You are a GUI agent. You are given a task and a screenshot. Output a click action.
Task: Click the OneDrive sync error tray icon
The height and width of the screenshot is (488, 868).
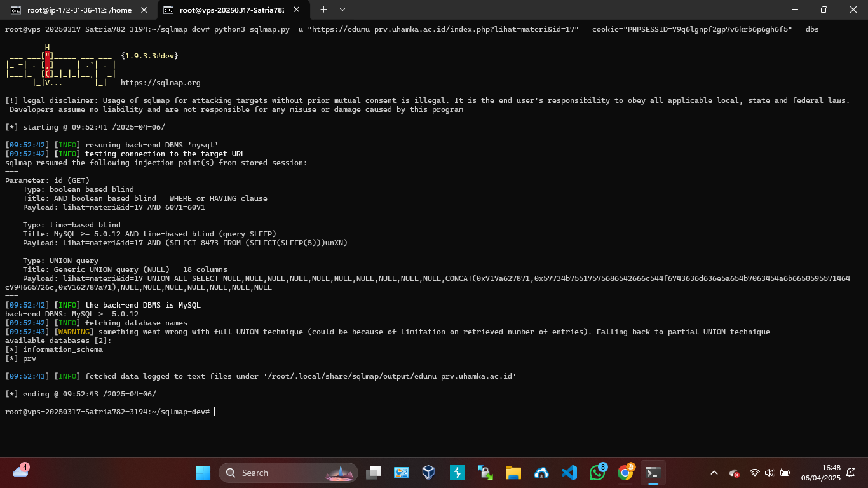735,473
